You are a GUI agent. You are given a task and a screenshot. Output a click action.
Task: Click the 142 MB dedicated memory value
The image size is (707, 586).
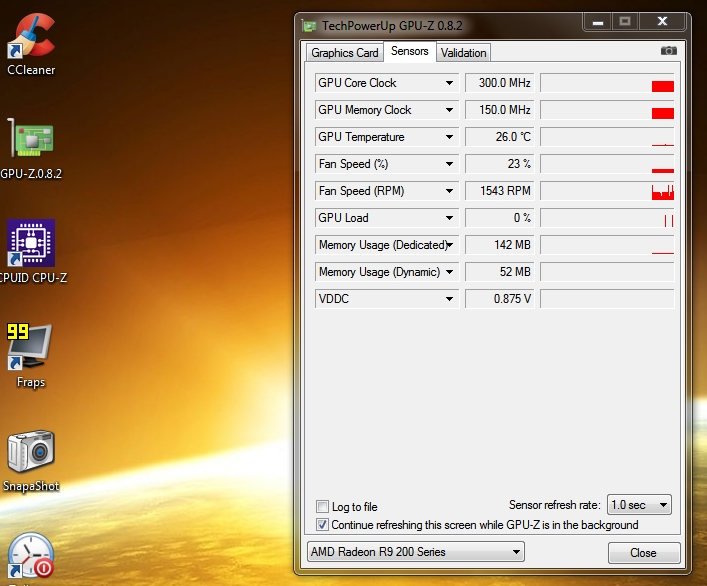coord(500,245)
